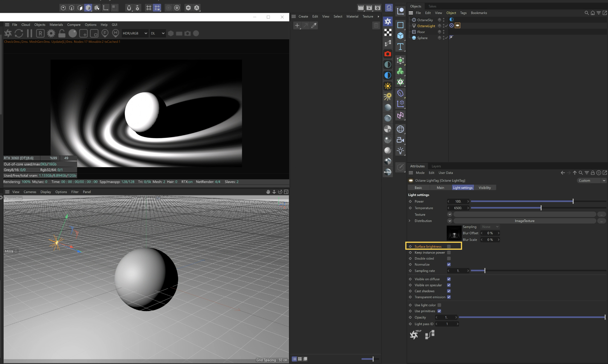Click the Octane render settings gear icon

(x=51, y=33)
